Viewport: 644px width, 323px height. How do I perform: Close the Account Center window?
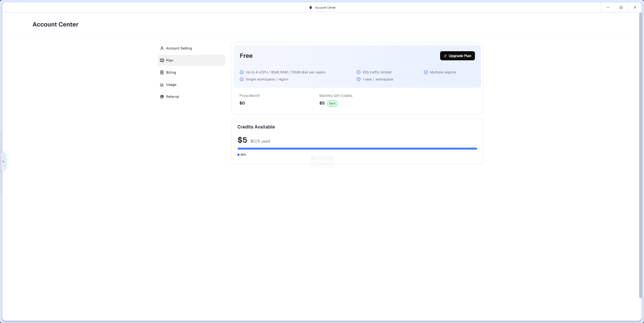[x=634, y=7]
